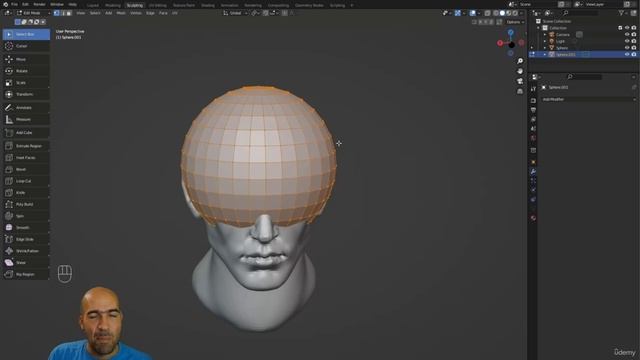
Task: Switch to the Sculpting workspace tab
Action: coord(135,5)
